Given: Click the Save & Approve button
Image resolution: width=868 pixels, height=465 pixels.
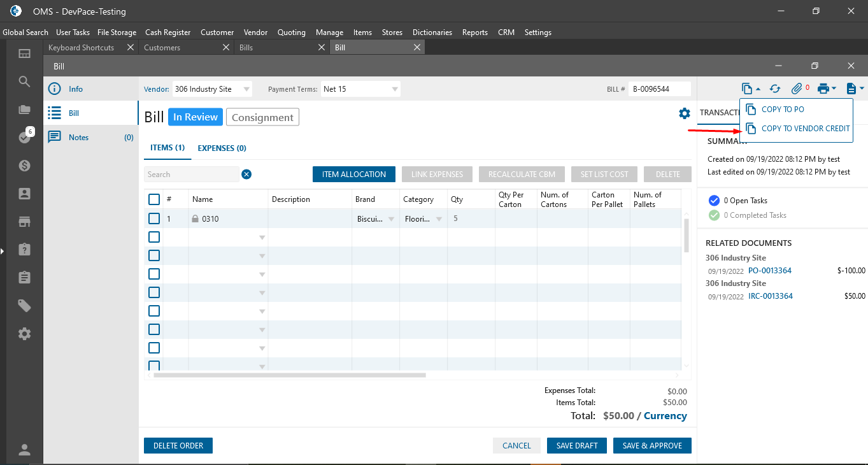Looking at the screenshot, I should point(651,446).
